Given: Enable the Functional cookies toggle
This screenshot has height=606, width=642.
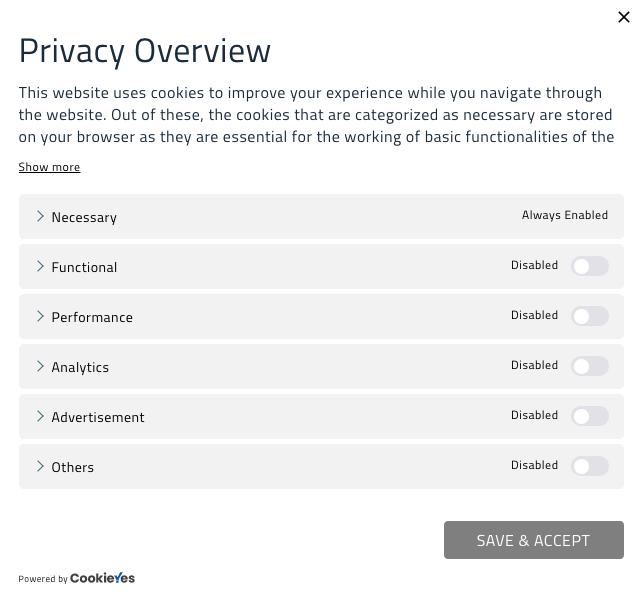Looking at the screenshot, I should point(589,266).
